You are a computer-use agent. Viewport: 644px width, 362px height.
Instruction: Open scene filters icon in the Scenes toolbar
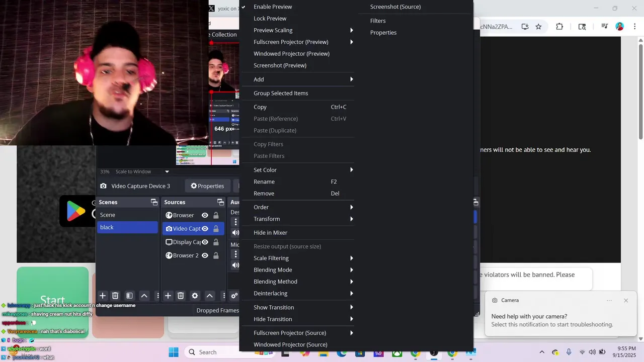[x=129, y=296]
